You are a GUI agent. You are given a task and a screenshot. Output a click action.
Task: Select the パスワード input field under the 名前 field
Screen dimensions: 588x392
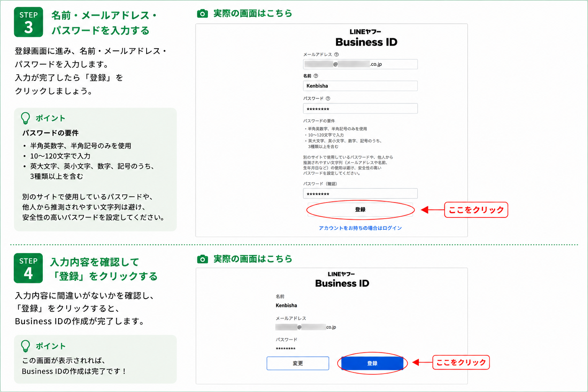tap(360, 109)
